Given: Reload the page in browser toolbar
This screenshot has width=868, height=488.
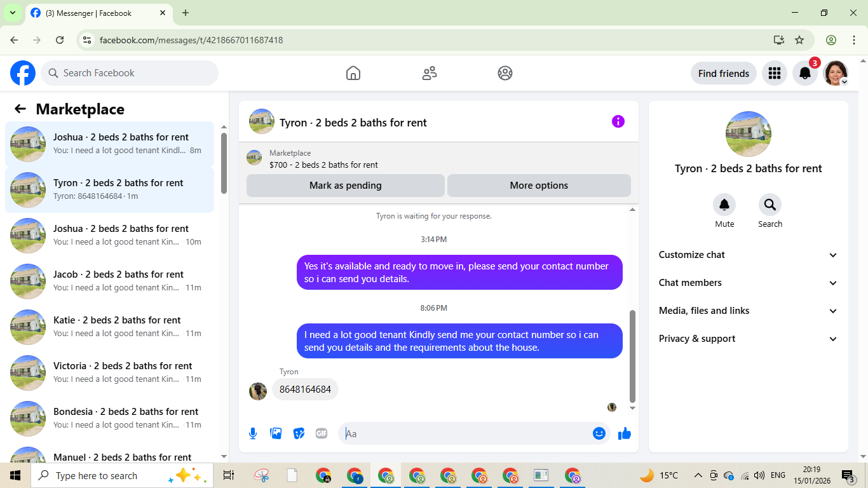Looking at the screenshot, I should coord(60,40).
